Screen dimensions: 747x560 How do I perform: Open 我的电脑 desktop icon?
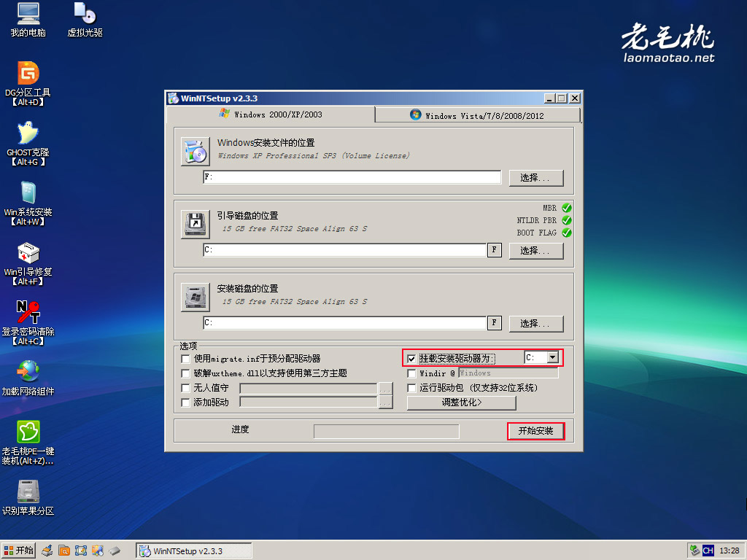(28, 20)
